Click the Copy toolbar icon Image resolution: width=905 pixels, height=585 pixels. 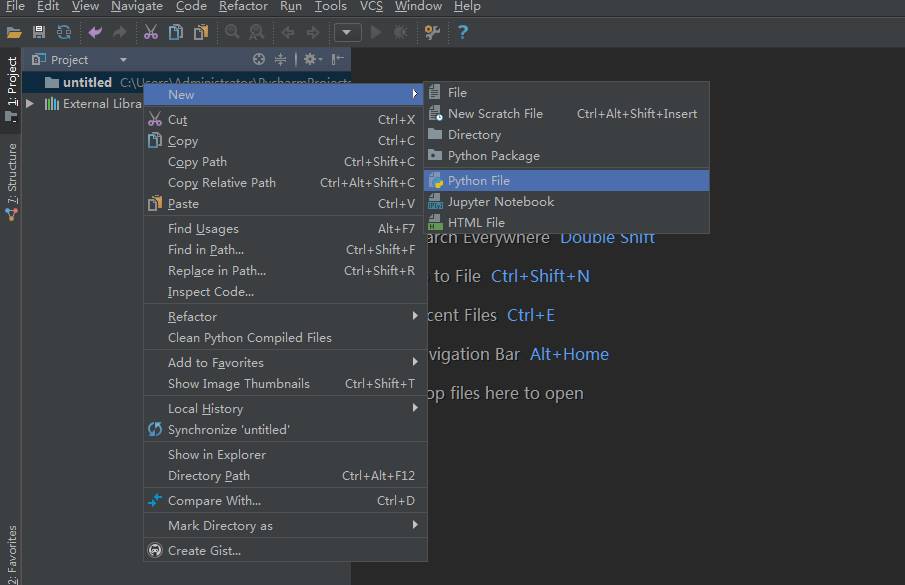(175, 32)
